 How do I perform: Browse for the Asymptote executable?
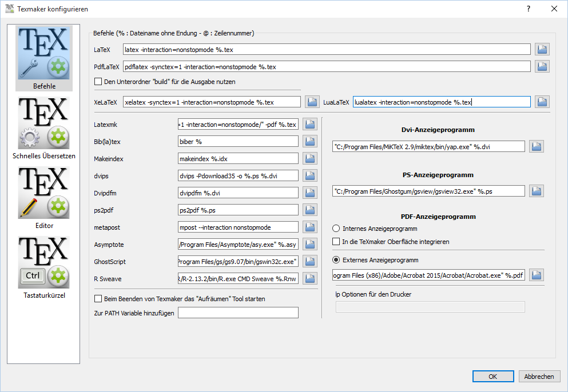(x=309, y=245)
